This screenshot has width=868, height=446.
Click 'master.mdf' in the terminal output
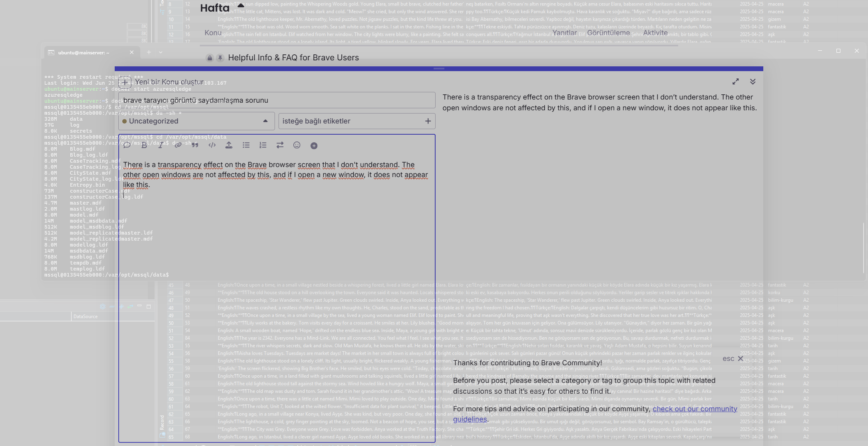click(86, 203)
